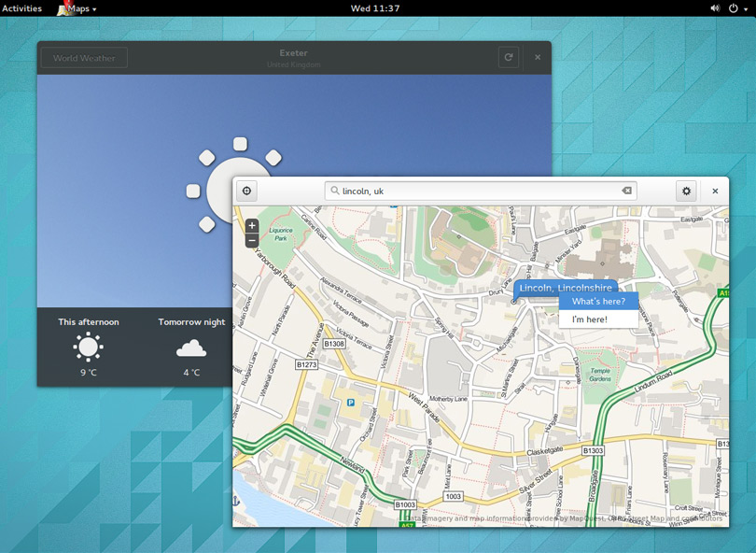This screenshot has height=553, width=756.
Task: Open the clock dropdown showing Wed 11:37
Action: [x=377, y=8]
